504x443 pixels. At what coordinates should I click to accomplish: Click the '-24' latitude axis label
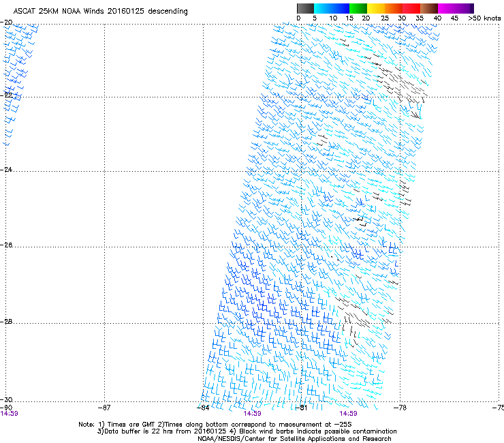[x=7, y=169]
